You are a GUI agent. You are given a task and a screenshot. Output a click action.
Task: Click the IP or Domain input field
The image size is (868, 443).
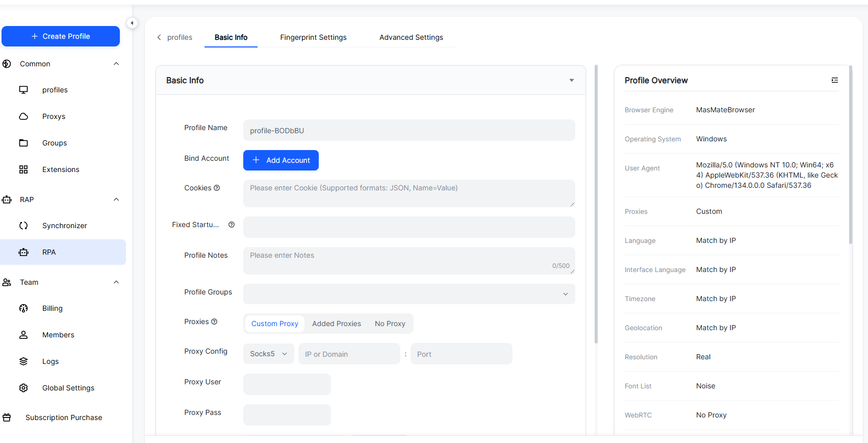pyautogui.click(x=349, y=354)
